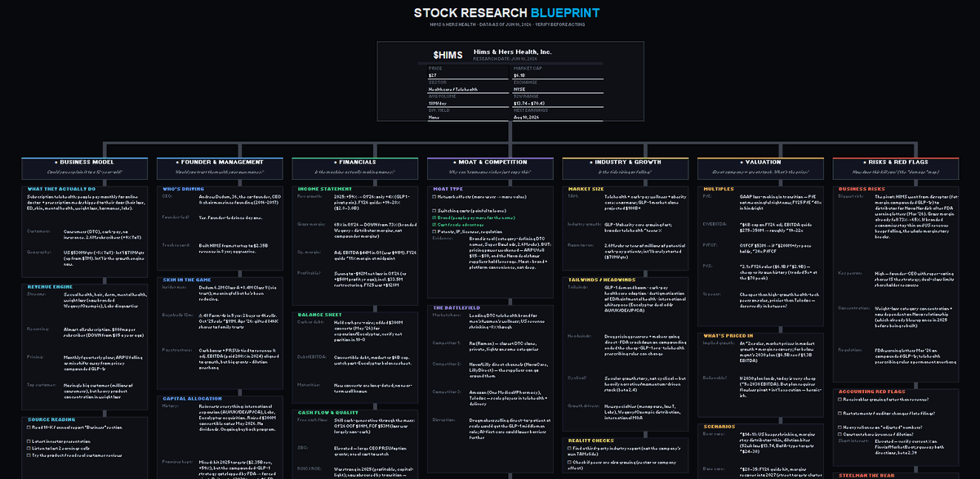Screen dimensions: 980x479
Task: Select the Valuation section header
Action: pos(760,168)
